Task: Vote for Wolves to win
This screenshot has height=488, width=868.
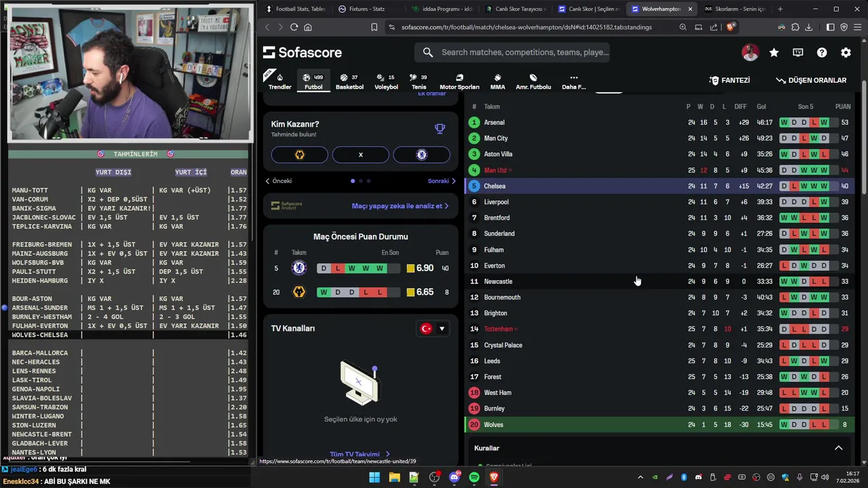Action: pyautogui.click(x=300, y=155)
